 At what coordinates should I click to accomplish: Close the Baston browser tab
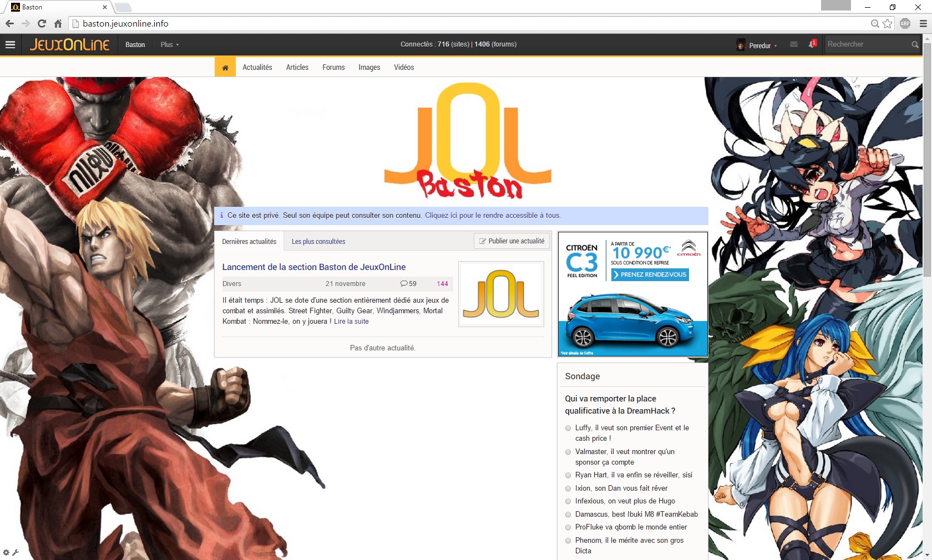tap(104, 7)
